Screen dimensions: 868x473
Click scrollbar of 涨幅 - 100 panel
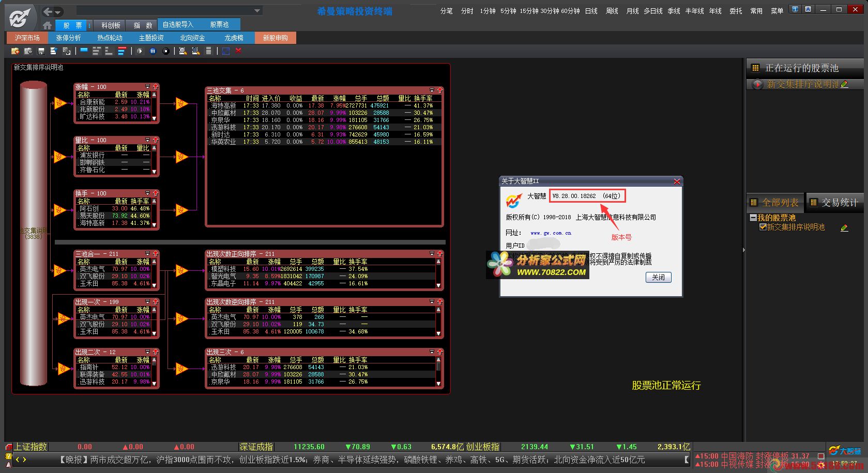click(154, 106)
